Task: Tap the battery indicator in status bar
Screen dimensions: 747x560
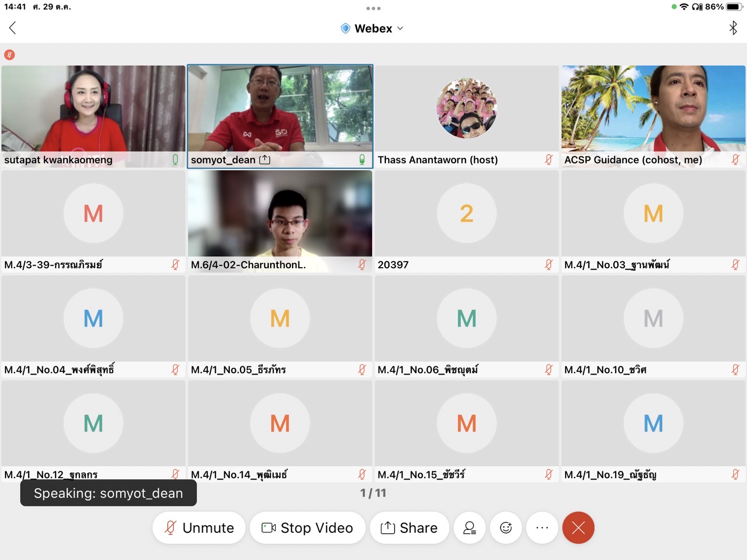Action: tap(734, 7)
